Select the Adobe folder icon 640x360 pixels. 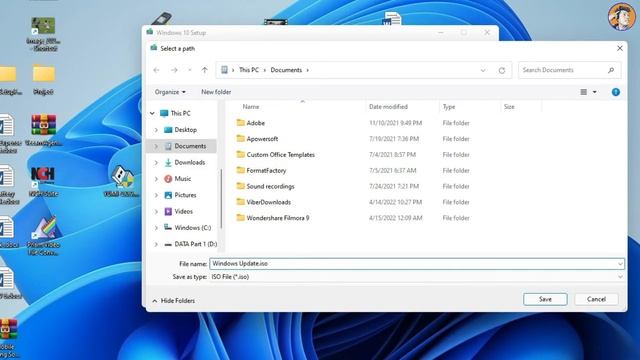(240, 122)
